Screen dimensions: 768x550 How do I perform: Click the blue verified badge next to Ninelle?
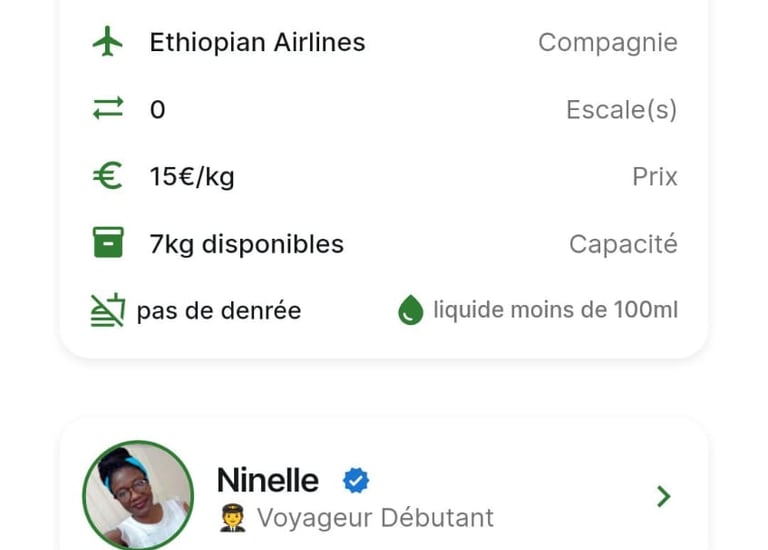coord(355,481)
